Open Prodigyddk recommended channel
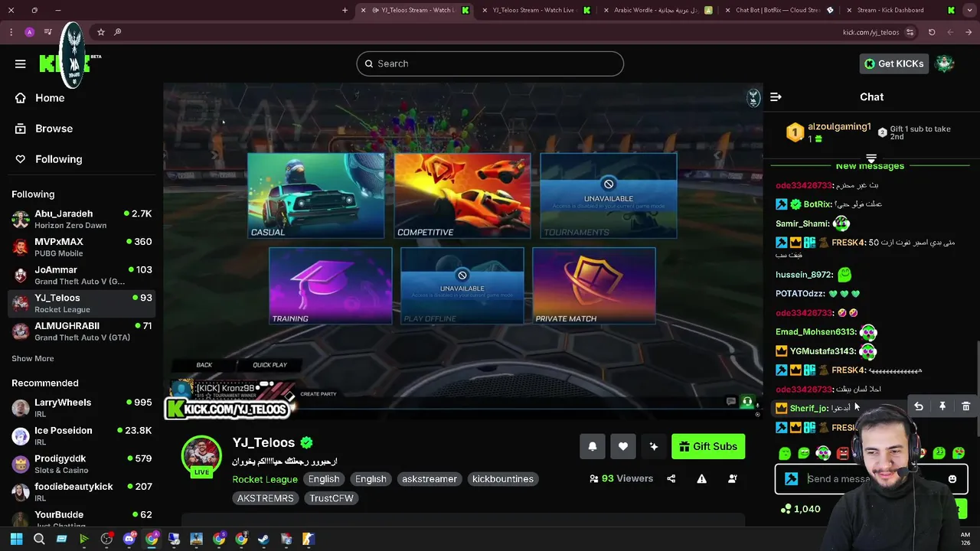This screenshot has width=980, height=551. [82, 464]
